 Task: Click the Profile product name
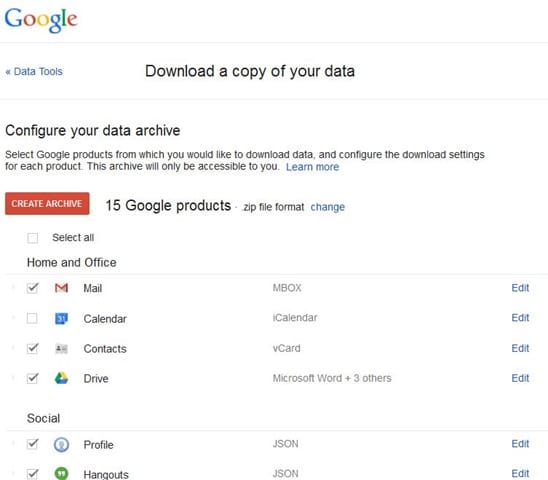pyautogui.click(x=98, y=445)
